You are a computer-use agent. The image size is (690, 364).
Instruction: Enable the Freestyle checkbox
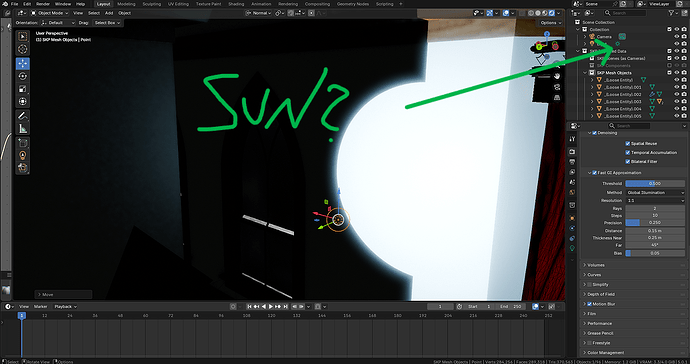tap(589, 343)
